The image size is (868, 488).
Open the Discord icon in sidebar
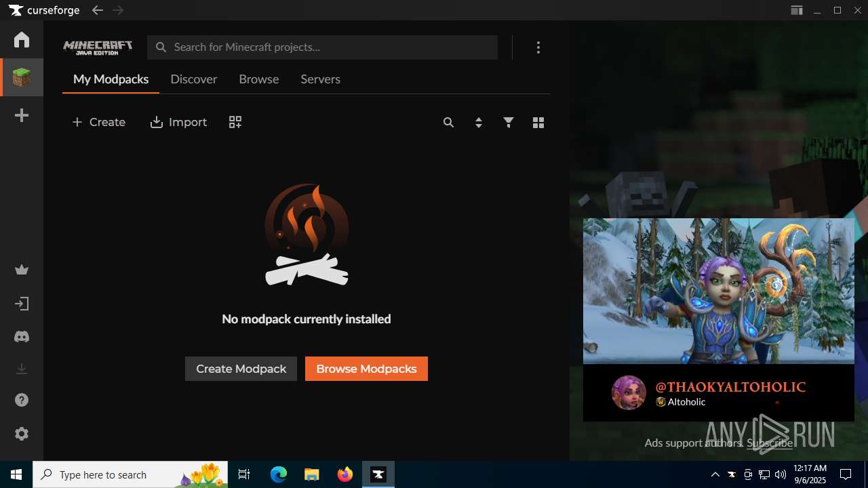[22, 337]
